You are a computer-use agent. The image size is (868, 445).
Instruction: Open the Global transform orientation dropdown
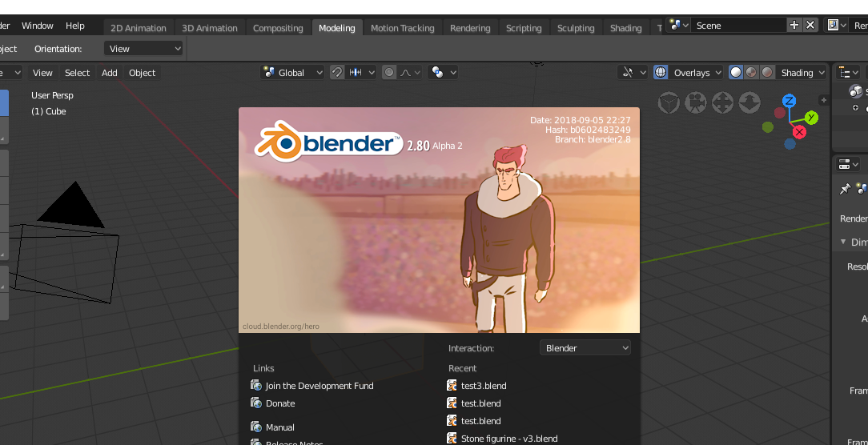click(292, 73)
